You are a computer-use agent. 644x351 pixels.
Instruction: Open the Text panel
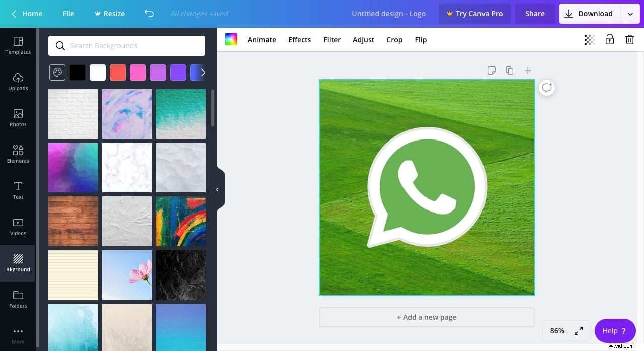18,190
